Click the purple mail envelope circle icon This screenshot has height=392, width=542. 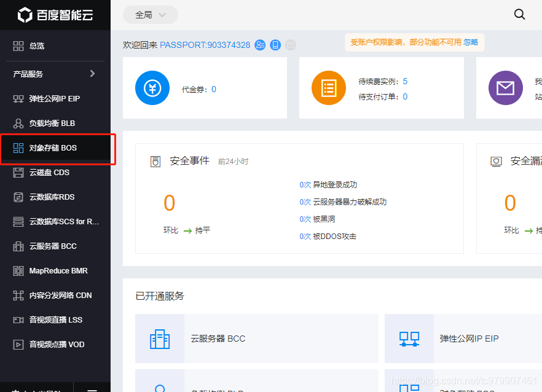point(505,88)
